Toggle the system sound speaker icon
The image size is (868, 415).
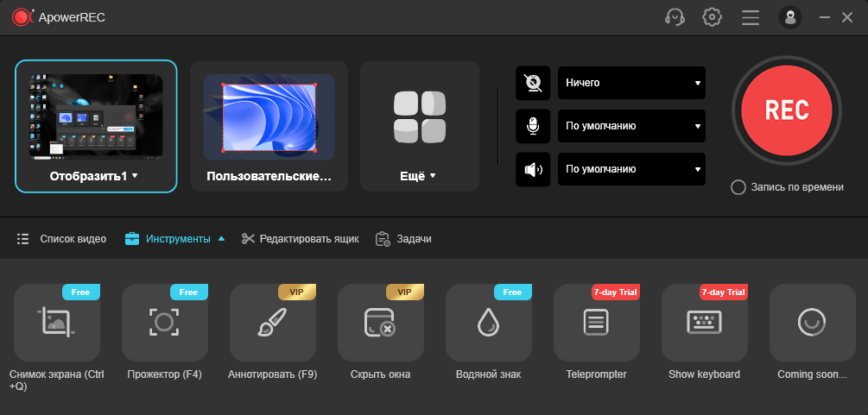tap(533, 169)
